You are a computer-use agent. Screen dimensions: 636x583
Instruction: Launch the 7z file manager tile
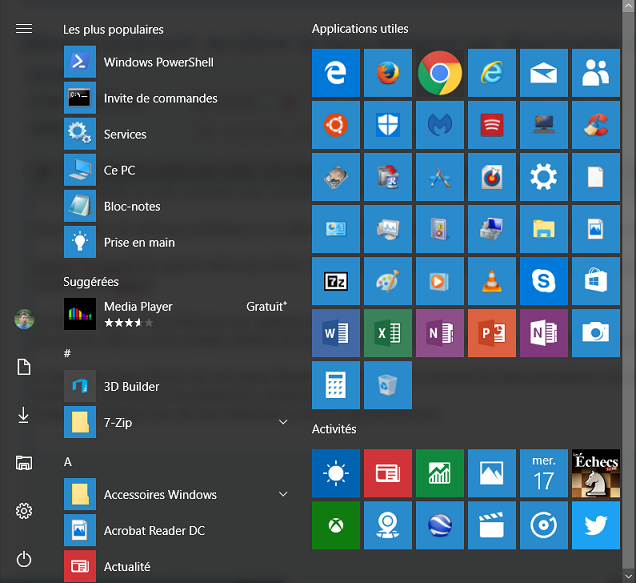tap(335, 281)
